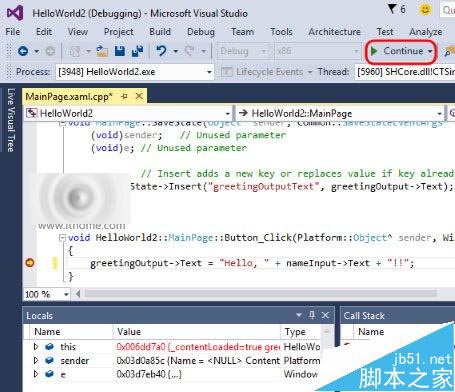Image resolution: width=455 pixels, height=392 pixels.
Task: Open the Tools menu
Action: tap(281, 32)
